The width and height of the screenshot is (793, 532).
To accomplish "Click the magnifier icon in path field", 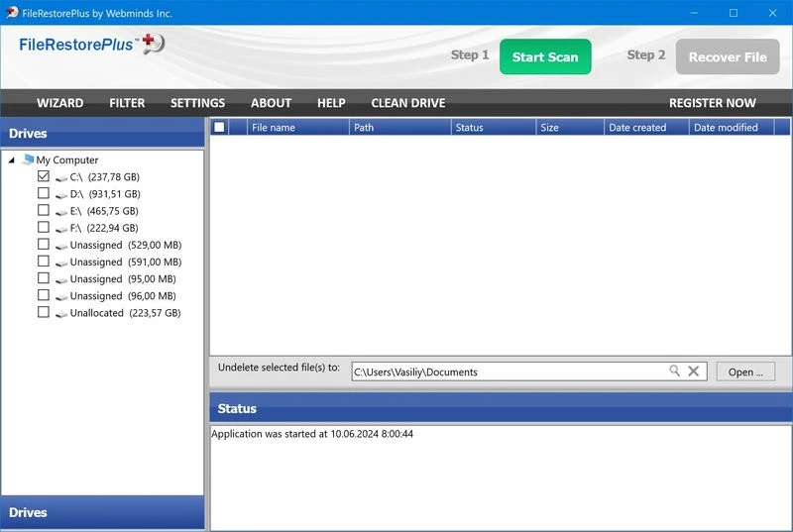I will pyautogui.click(x=674, y=372).
